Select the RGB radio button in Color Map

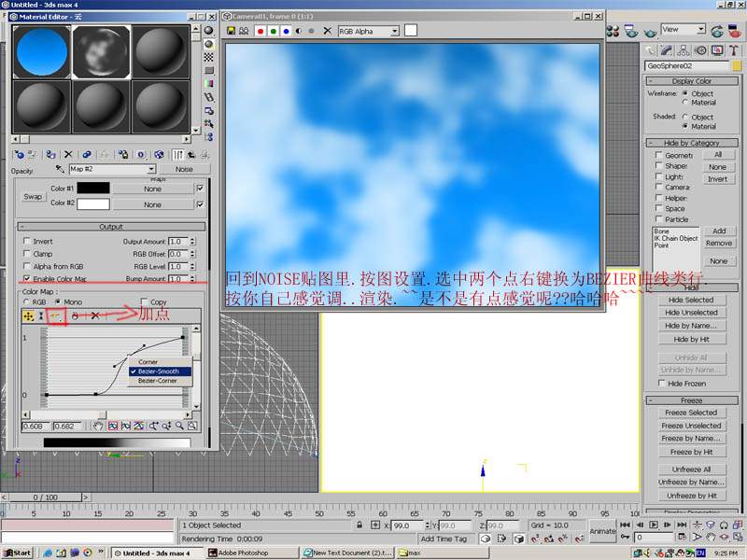[27, 302]
